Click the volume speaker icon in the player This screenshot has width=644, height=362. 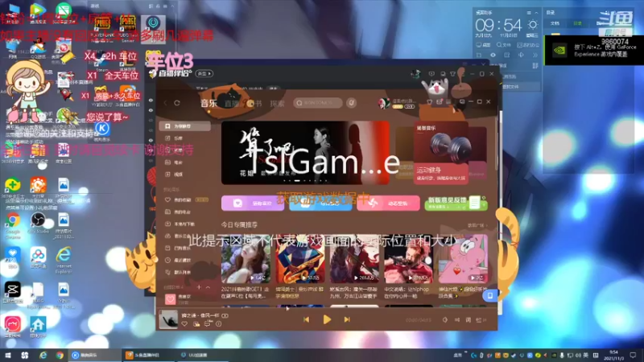(445, 319)
